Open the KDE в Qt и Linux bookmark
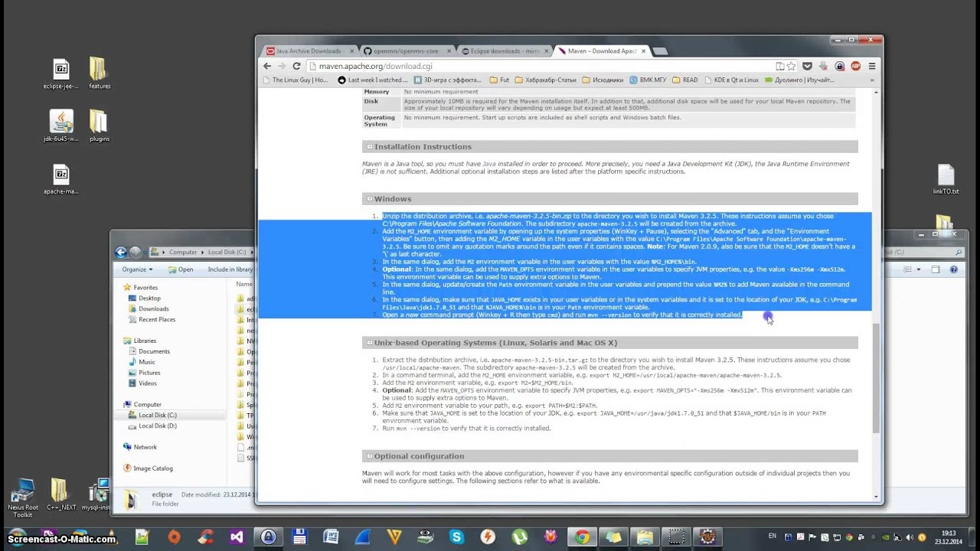This screenshot has height=551, width=980. coord(731,80)
